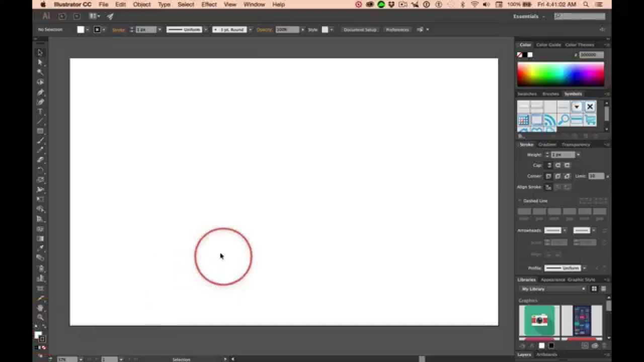Open Symbol Libraries menu icon
The width and height of the screenshot is (644, 362).
pos(522,136)
